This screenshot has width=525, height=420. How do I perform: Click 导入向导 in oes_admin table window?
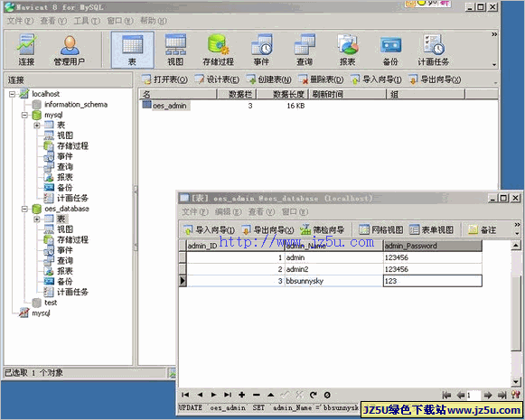click(x=209, y=230)
